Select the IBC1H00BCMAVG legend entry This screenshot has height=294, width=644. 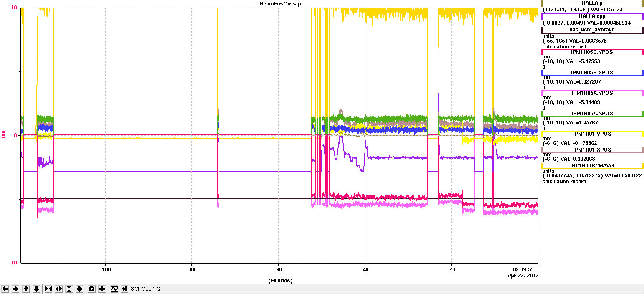tap(592, 166)
